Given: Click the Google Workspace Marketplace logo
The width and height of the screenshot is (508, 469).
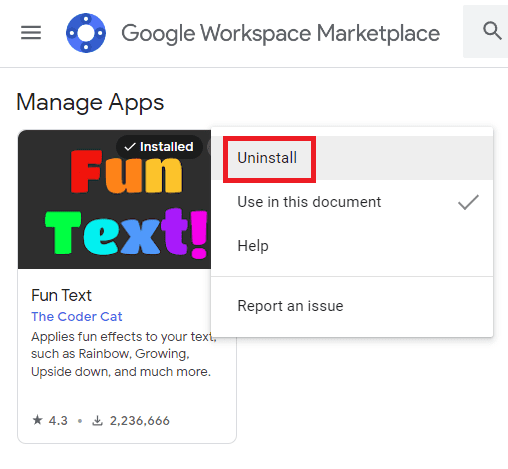Looking at the screenshot, I should [86, 33].
